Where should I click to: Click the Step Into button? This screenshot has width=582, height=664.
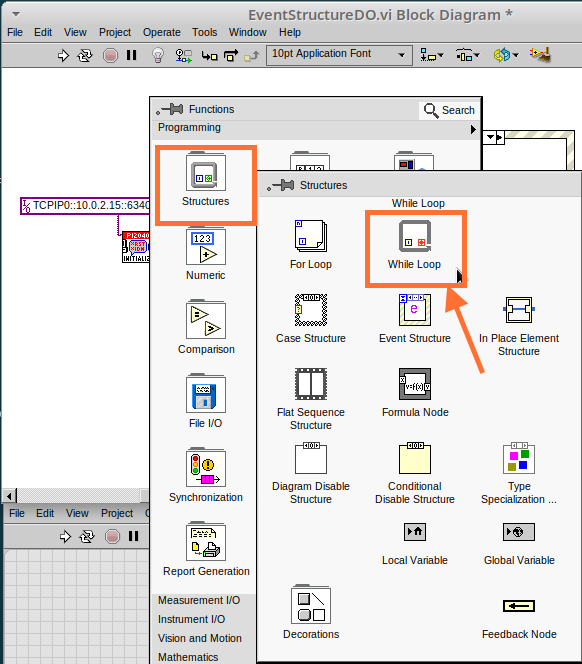[209, 55]
